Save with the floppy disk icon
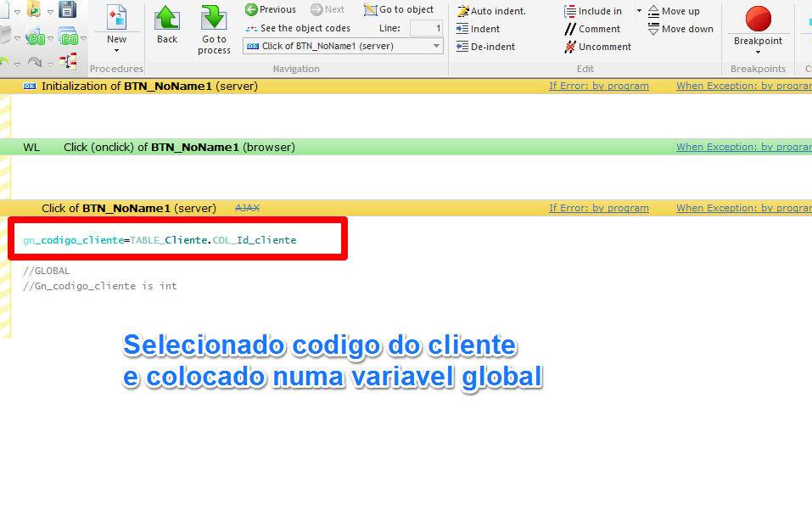812x521 pixels. pos(67,8)
